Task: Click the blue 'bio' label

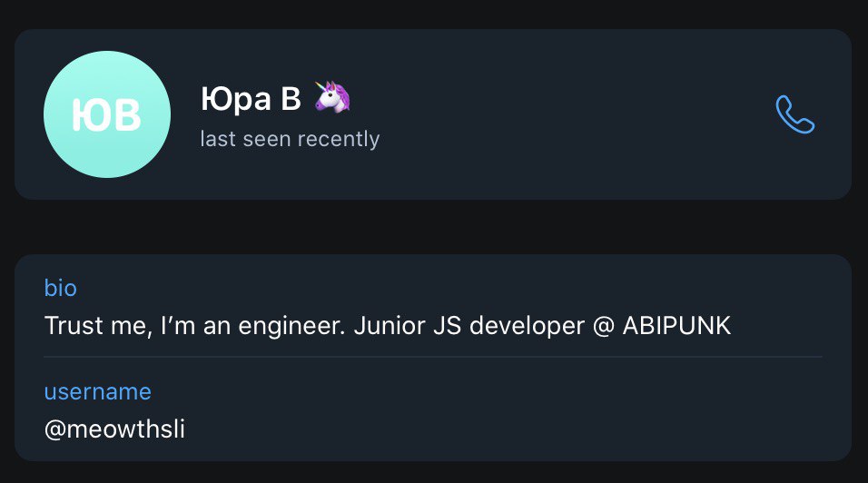Action: pyautogui.click(x=60, y=288)
